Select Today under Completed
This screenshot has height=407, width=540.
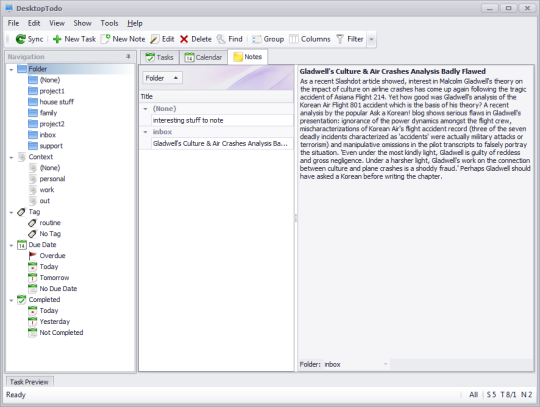coord(49,311)
